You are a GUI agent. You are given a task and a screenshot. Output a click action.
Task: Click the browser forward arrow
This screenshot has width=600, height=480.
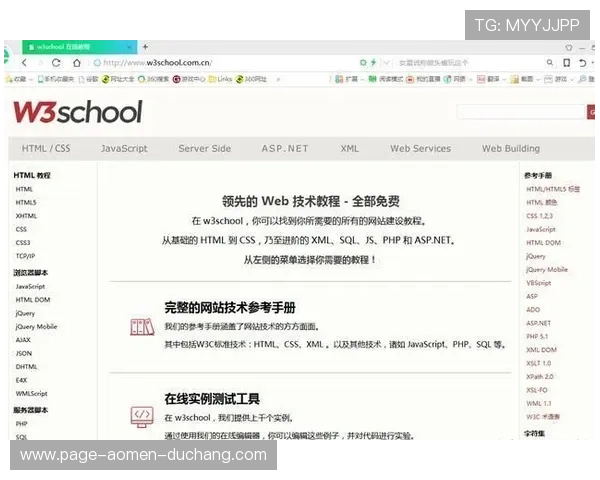(41, 63)
